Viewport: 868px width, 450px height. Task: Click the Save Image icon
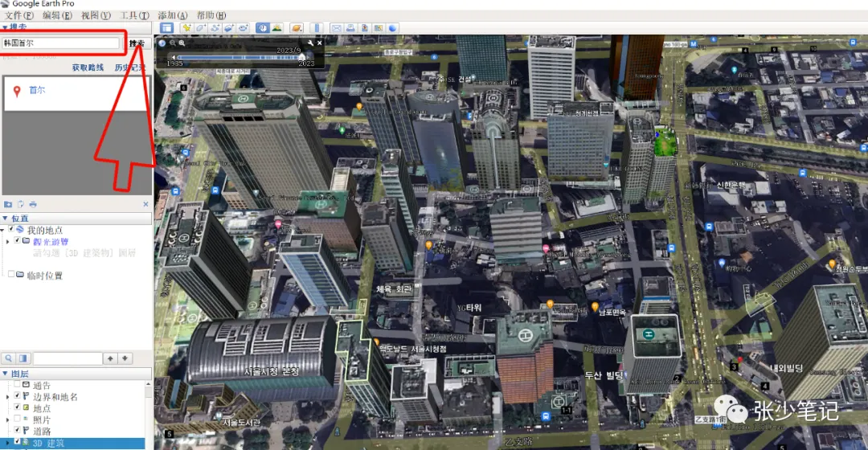pos(364,27)
